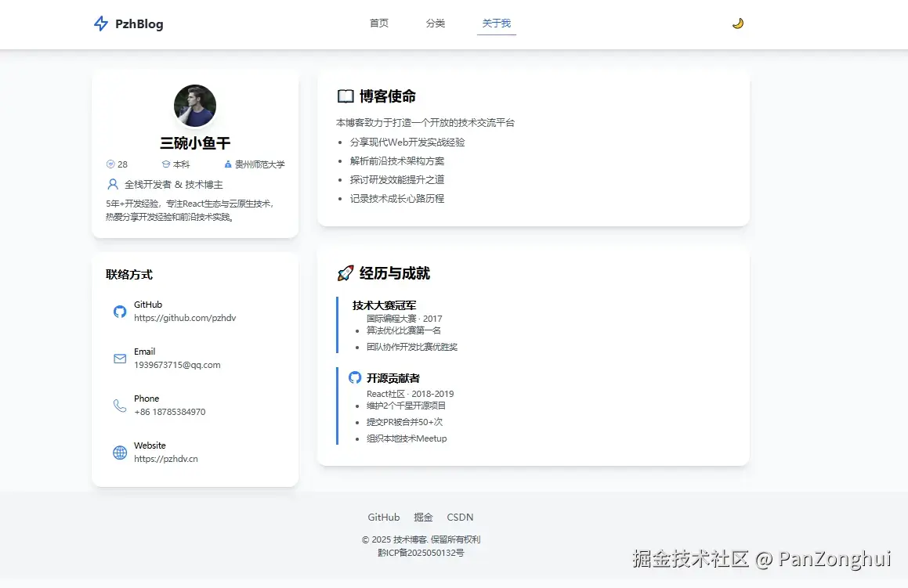
Task: Click the rocket icon beside 经历与成就 heading
Action: (345, 273)
